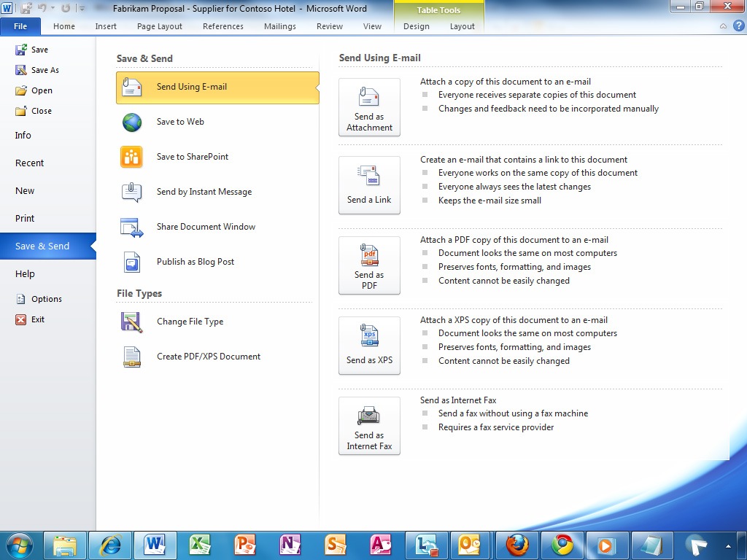Minimize the ribbon with the caret icon
The image size is (747, 560).
click(723, 26)
